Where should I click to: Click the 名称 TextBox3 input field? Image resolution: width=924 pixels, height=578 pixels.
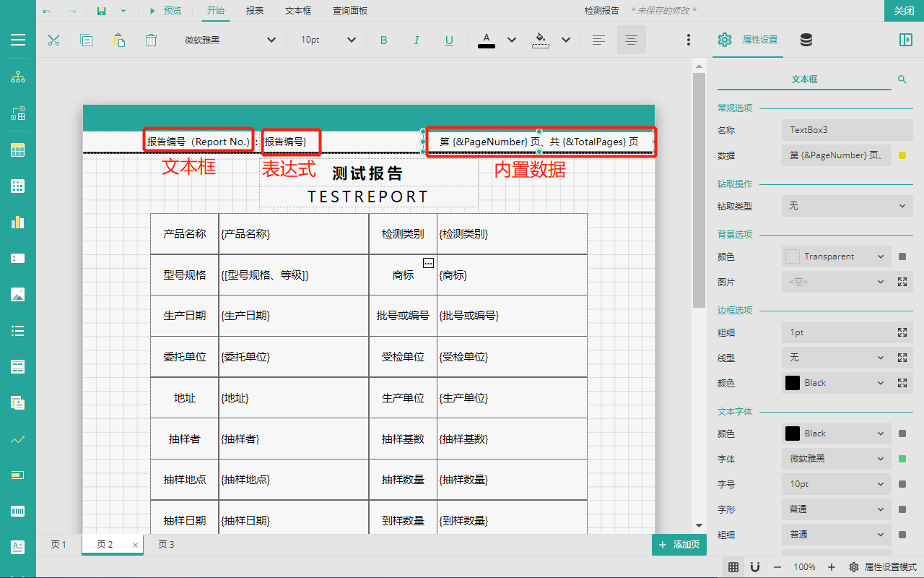coord(847,130)
